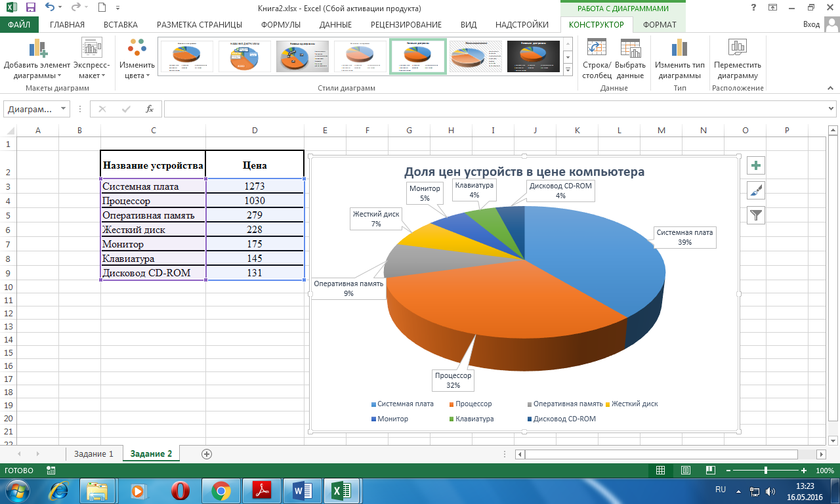
Task: Switch to Page Break Preview in status bar
Action: click(709, 471)
